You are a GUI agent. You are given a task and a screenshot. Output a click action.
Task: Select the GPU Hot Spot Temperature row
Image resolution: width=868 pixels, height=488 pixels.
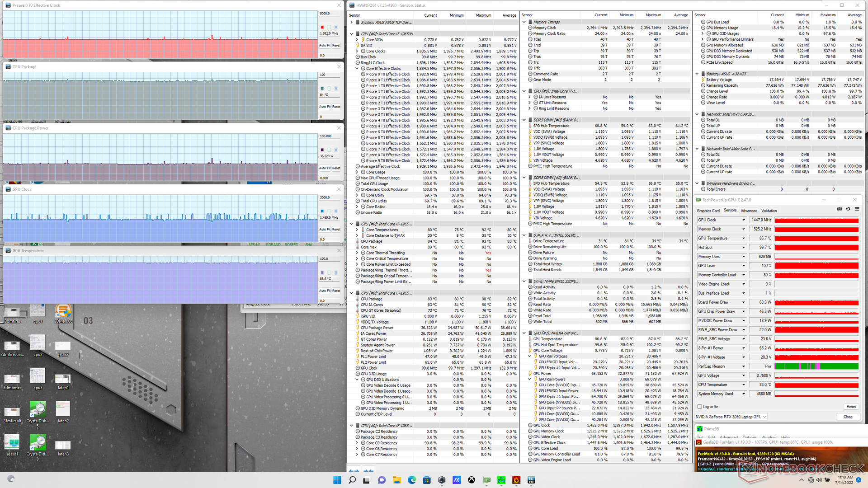click(x=605, y=345)
